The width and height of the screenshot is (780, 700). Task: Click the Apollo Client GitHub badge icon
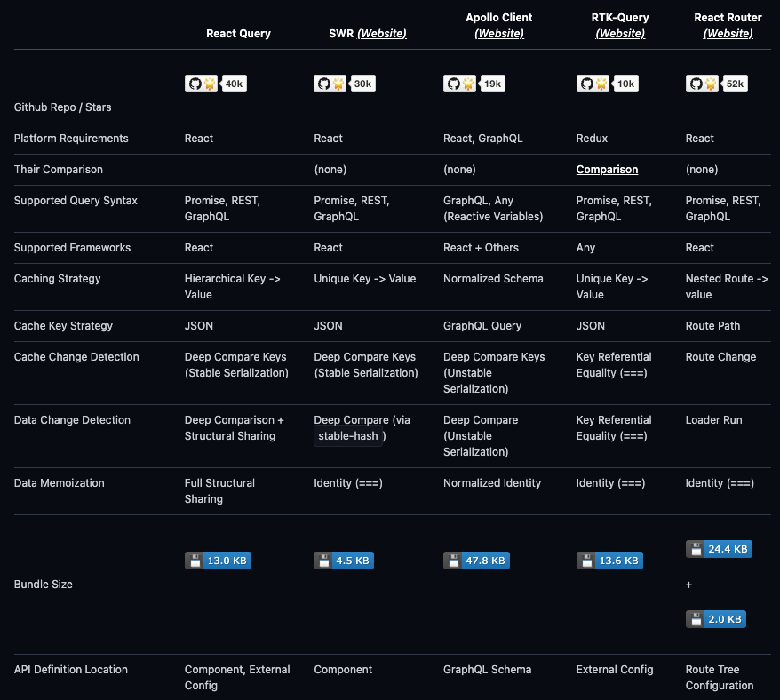(459, 84)
